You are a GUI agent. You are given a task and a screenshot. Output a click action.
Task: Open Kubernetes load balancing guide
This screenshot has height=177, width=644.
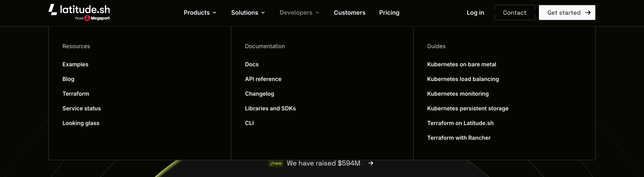point(463,79)
